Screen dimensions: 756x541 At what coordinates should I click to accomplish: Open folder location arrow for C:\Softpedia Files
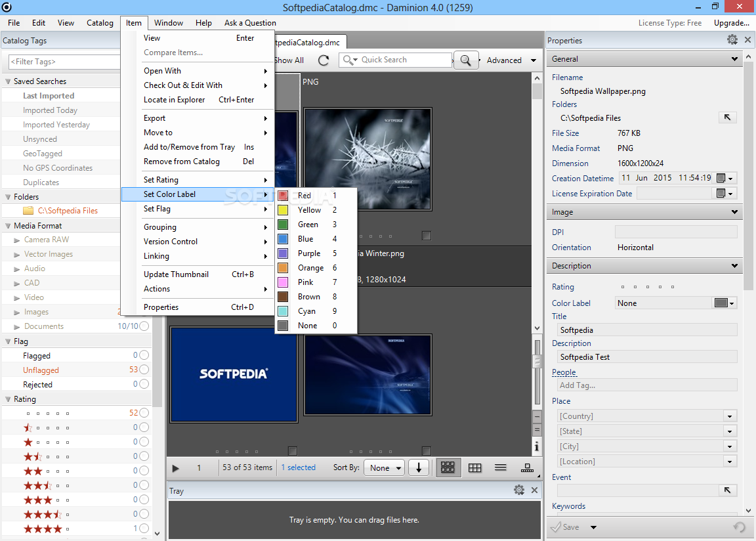click(x=727, y=118)
